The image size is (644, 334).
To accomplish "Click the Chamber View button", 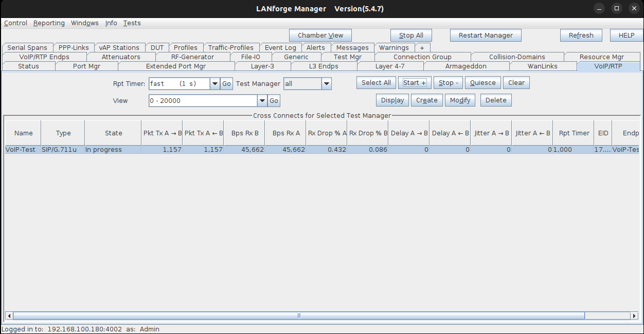I will point(320,36).
